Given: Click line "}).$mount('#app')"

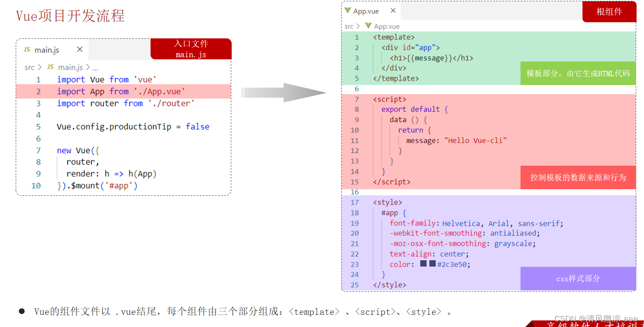Looking at the screenshot, I should point(97,186).
